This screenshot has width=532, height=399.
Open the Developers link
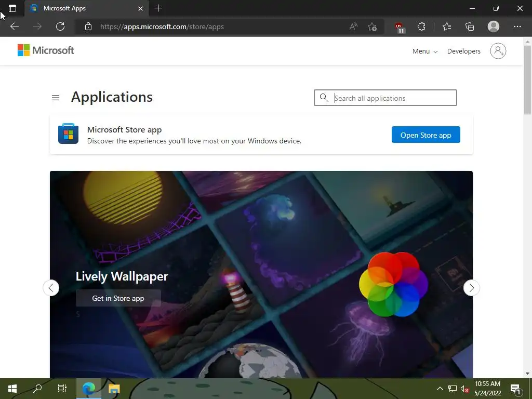[x=463, y=51]
